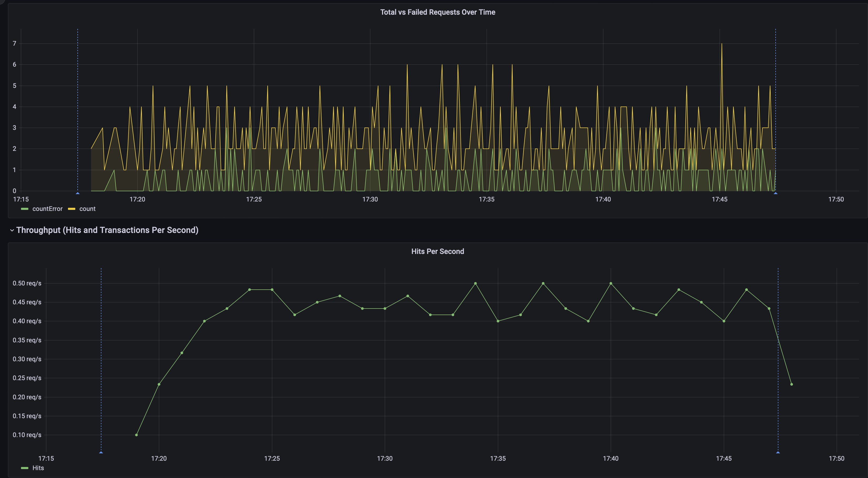Click the right annotation triangle in the Hits panel
The height and width of the screenshot is (478, 868).
click(778, 452)
